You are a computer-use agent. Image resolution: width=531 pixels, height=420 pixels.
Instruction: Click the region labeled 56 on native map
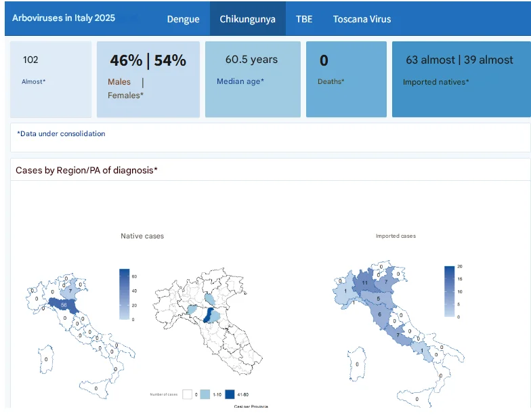coord(64,305)
